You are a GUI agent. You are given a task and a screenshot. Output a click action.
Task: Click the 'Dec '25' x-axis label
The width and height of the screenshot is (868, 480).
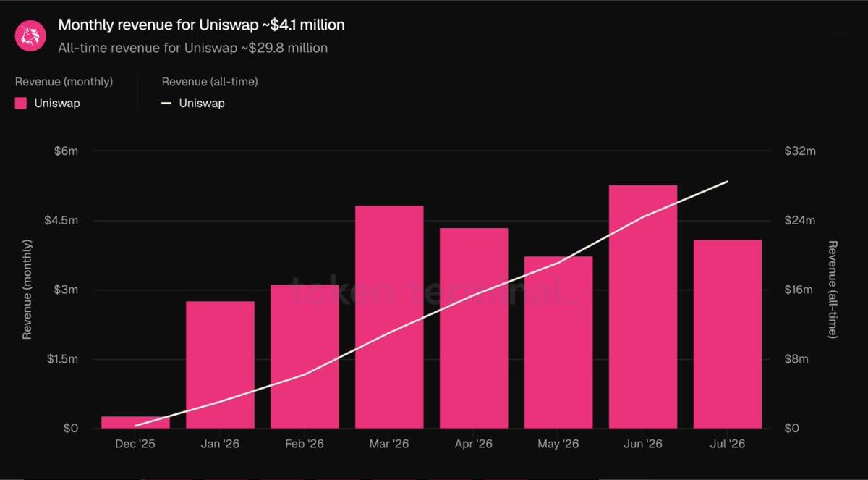(135, 444)
